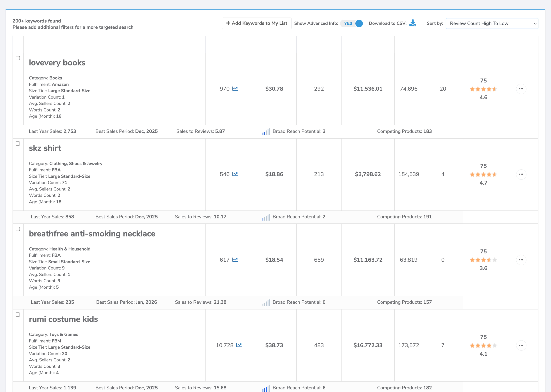
Task: Open the Sort by dropdown
Action: point(492,23)
